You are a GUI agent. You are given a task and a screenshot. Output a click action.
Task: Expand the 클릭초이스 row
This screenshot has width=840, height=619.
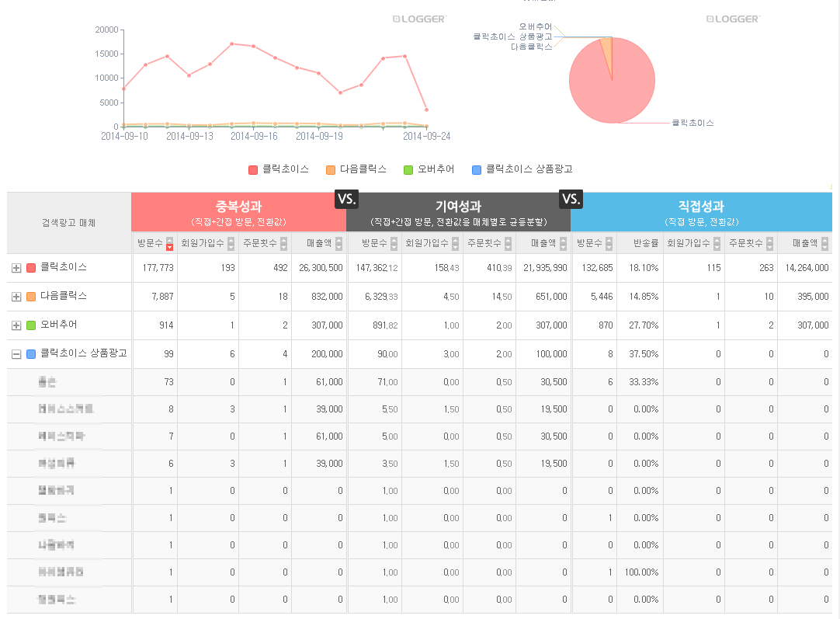16,268
